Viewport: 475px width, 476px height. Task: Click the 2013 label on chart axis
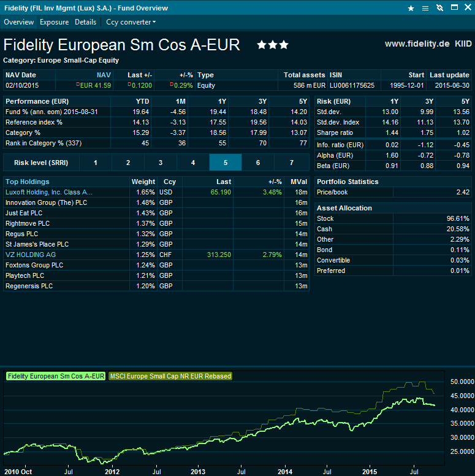tap(198, 472)
